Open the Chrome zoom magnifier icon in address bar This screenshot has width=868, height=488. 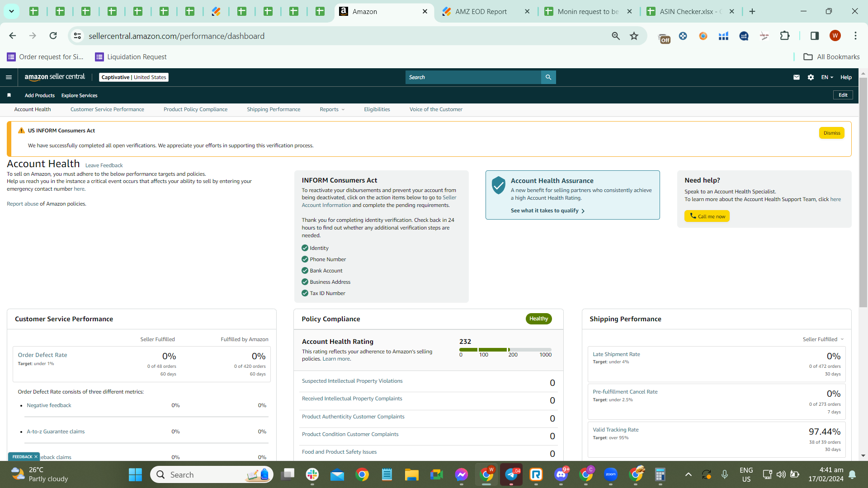[616, 36]
